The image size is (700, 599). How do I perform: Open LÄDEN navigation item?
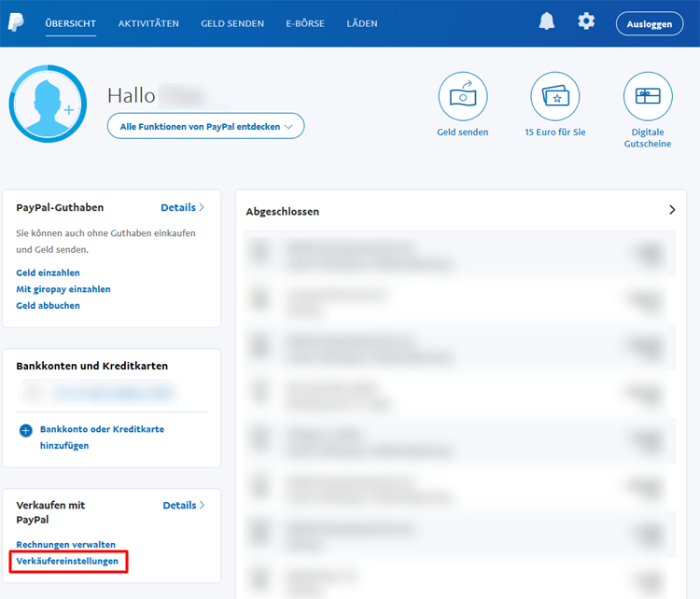(362, 23)
